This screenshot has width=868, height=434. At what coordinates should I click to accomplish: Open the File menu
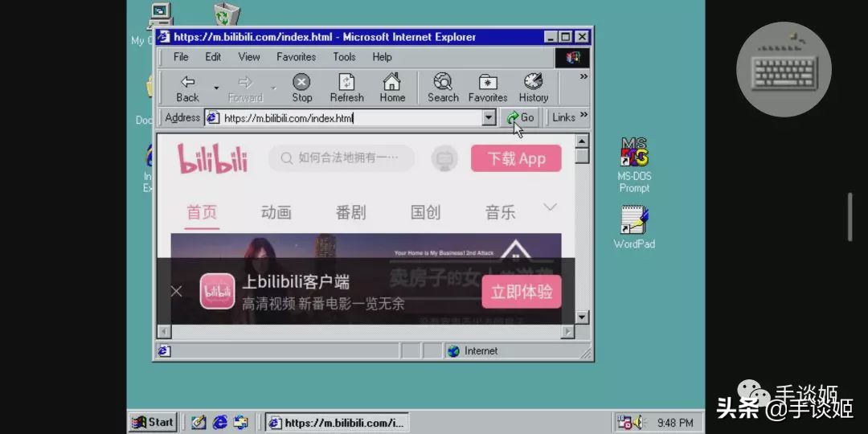coord(181,57)
